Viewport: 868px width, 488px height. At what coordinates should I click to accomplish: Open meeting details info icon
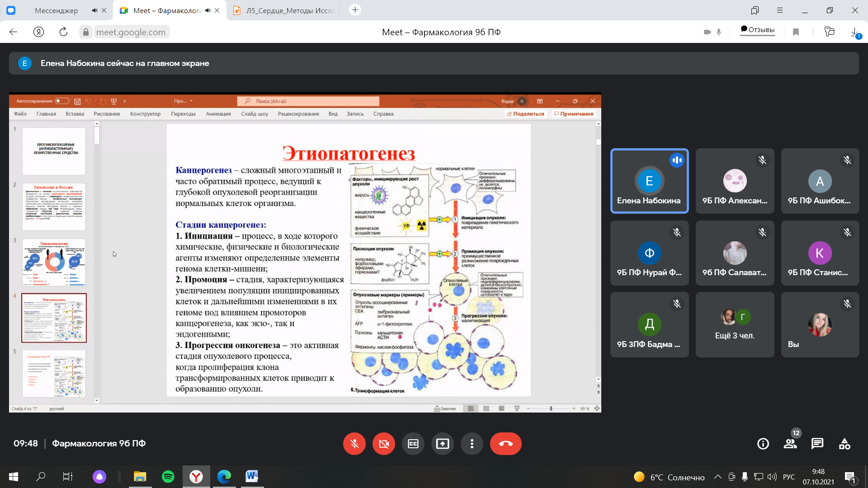click(x=763, y=444)
